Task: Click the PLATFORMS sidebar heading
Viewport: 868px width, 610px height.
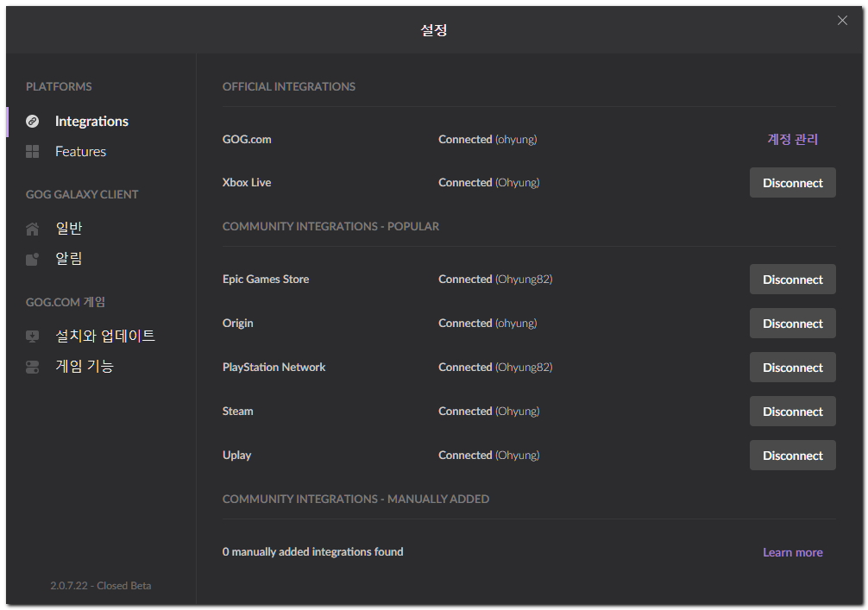Action: [59, 87]
